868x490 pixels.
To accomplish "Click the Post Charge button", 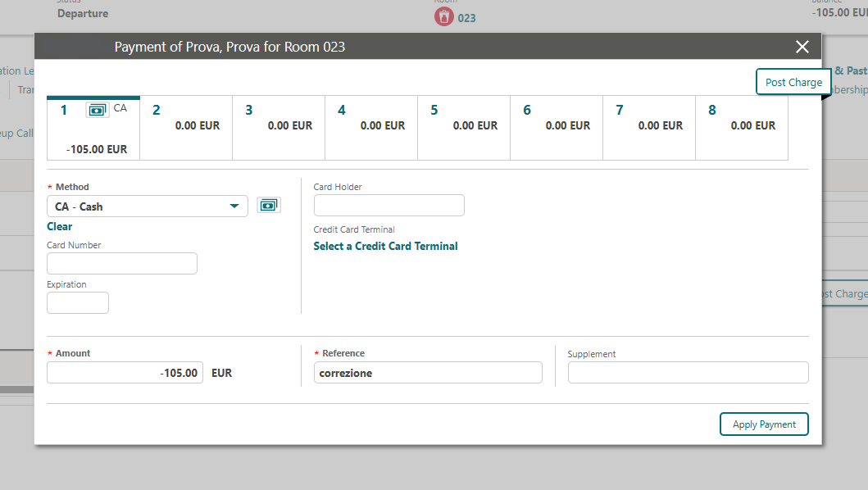I will [x=793, y=82].
